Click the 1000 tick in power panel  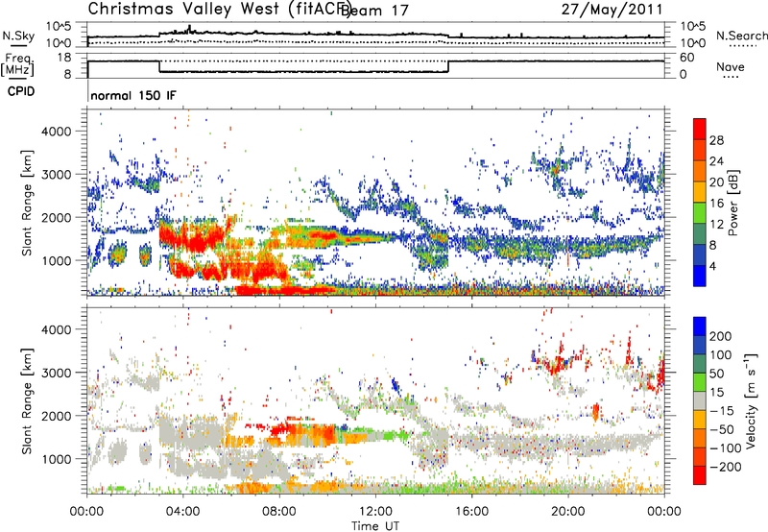56,260
